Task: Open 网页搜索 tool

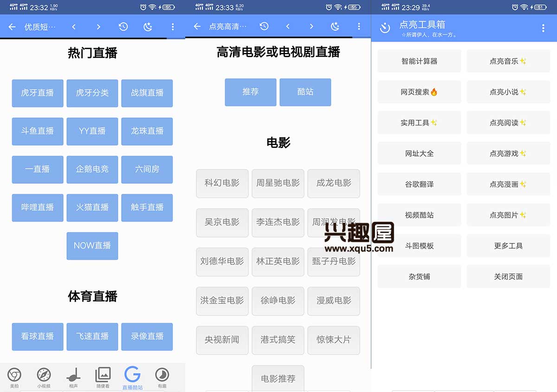Action: (420, 92)
